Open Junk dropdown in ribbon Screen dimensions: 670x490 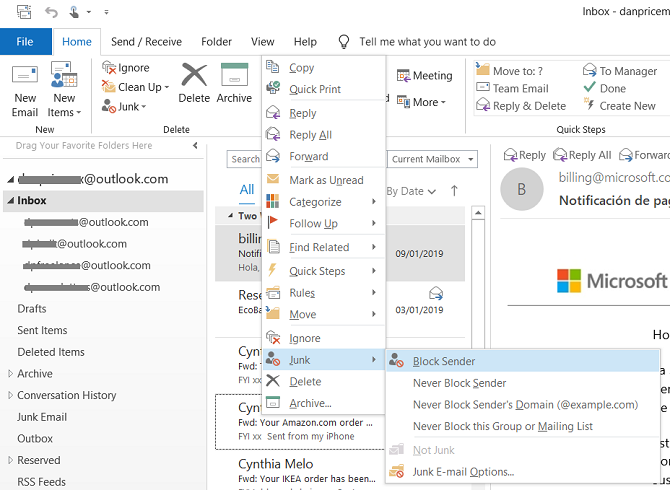point(124,106)
